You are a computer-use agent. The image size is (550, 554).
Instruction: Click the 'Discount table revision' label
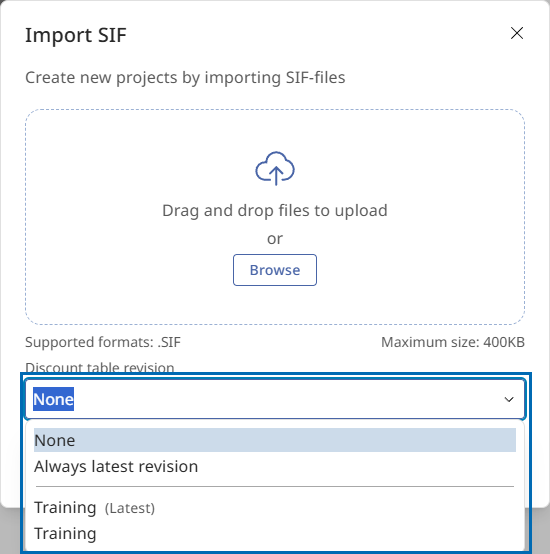click(100, 367)
